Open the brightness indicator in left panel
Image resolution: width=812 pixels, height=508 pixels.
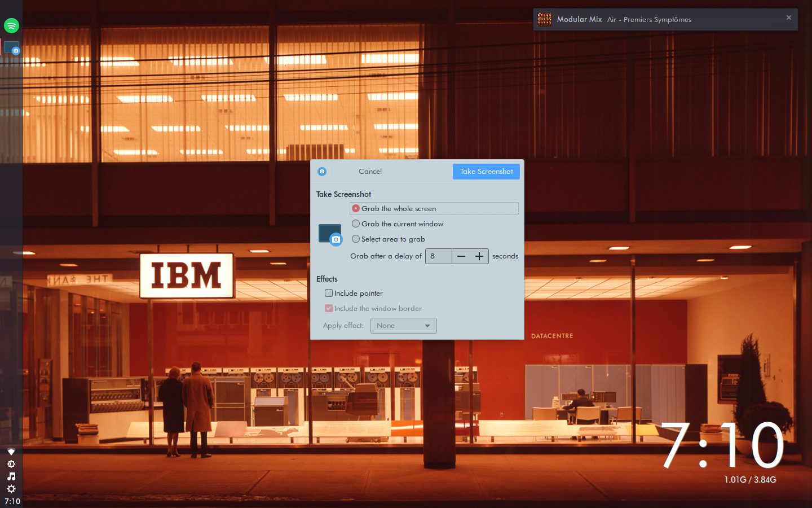click(11, 464)
